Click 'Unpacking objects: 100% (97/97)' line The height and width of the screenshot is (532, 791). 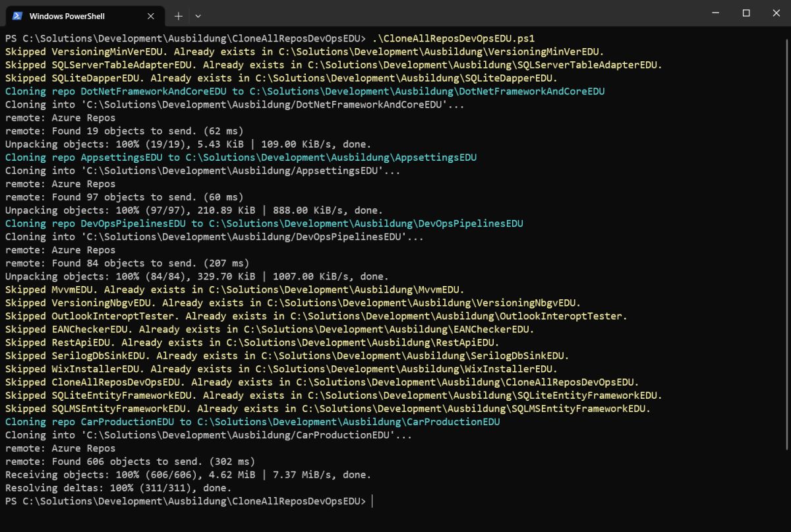coord(194,210)
